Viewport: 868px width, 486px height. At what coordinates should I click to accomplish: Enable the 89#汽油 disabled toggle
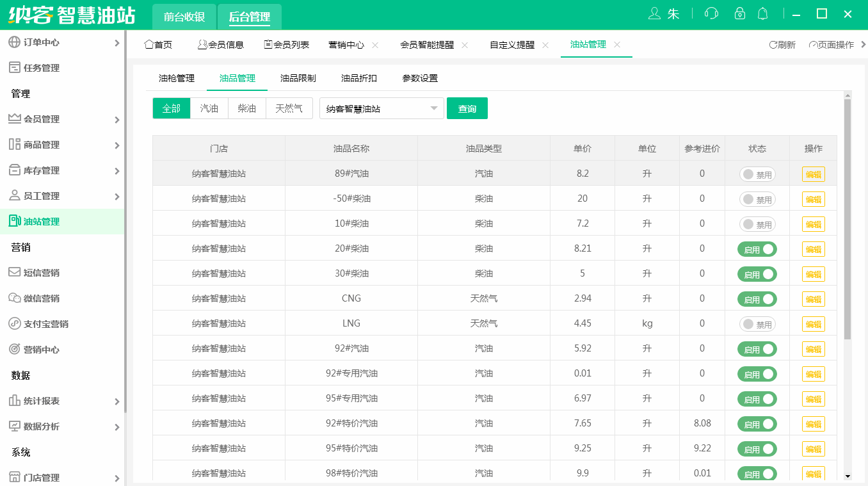tap(757, 174)
